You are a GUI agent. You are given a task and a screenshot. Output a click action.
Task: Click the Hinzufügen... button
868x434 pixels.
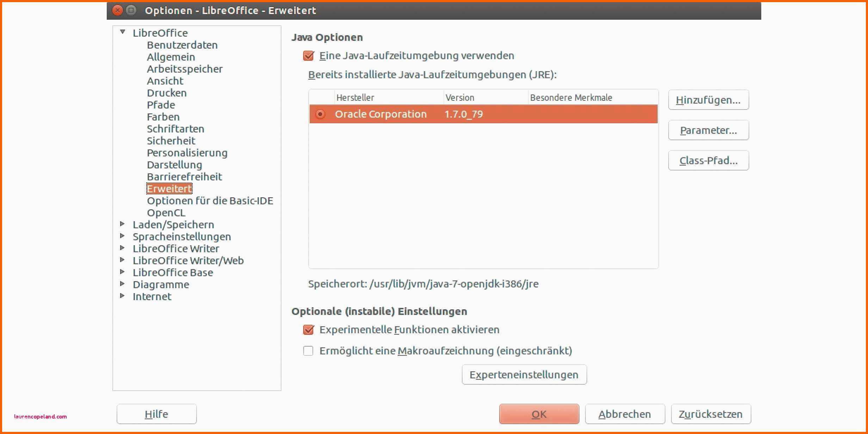point(708,100)
